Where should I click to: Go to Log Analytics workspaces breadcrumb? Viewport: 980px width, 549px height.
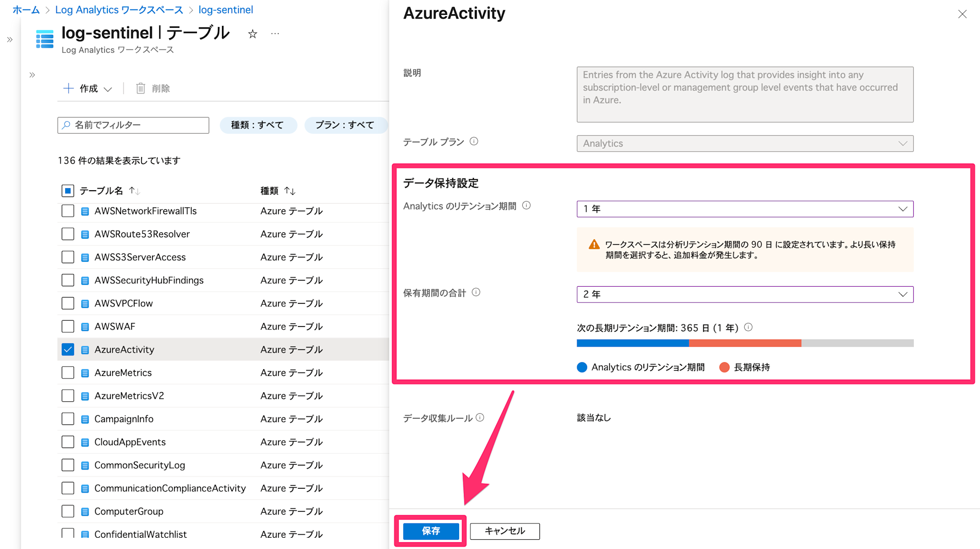pos(119,10)
